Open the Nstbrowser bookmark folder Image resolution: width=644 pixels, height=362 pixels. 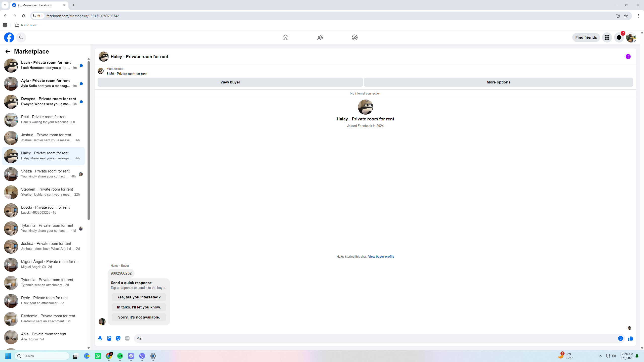click(26, 25)
